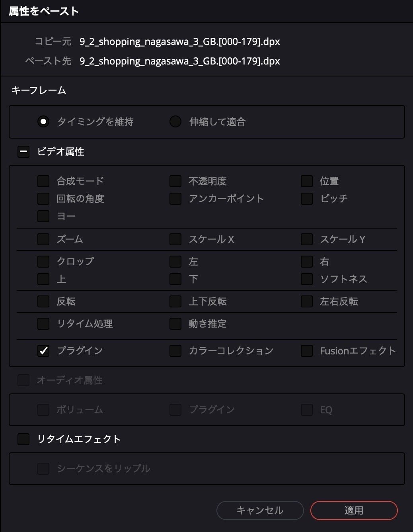This screenshot has width=413, height=532.
Task: Enable リタイム処理 (retime process)
Action: pos(43,324)
